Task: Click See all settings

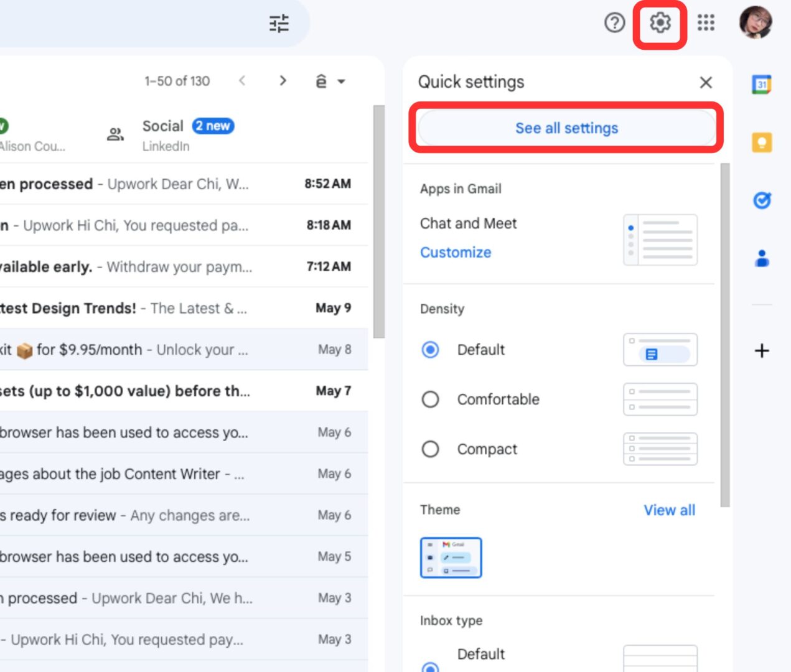Action: pos(566,128)
